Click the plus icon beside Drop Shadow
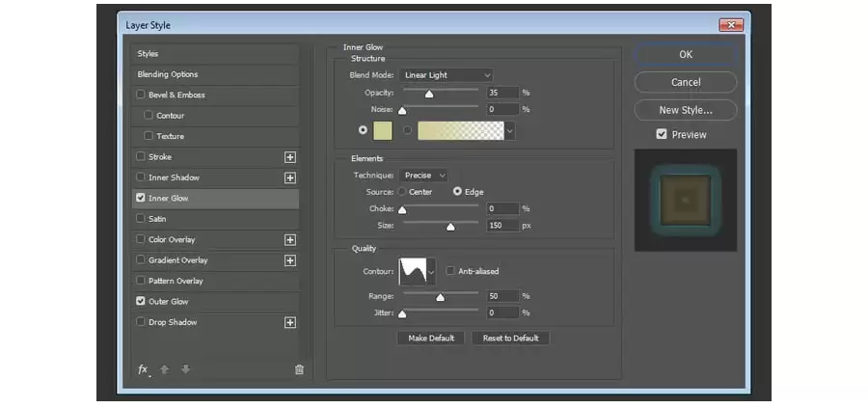The width and height of the screenshot is (868, 408). (290, 322)
